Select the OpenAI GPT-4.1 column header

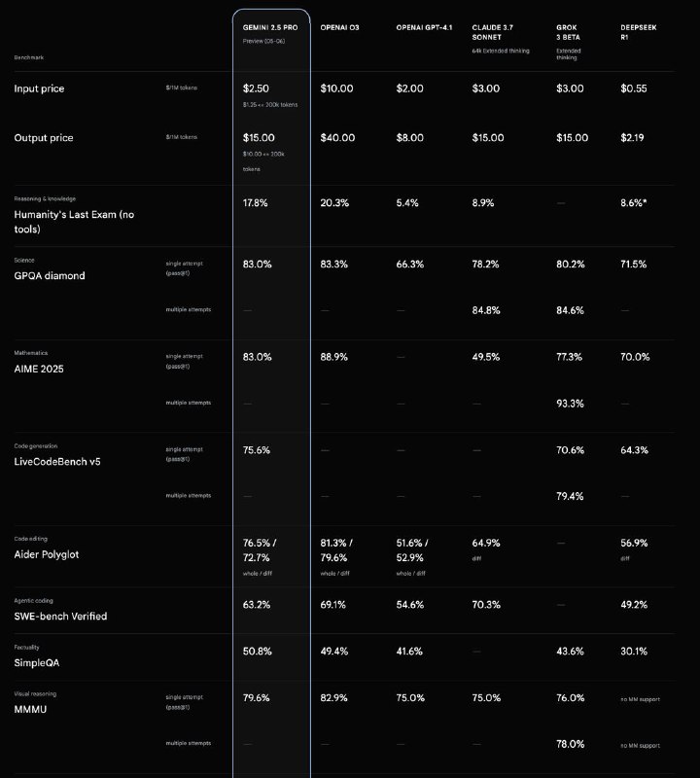click(424, 28)
